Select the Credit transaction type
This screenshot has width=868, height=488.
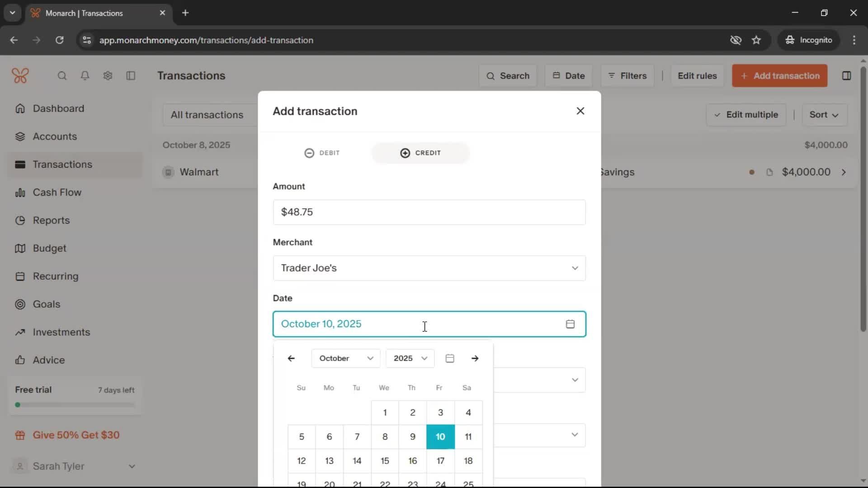[x=420, y=153]
